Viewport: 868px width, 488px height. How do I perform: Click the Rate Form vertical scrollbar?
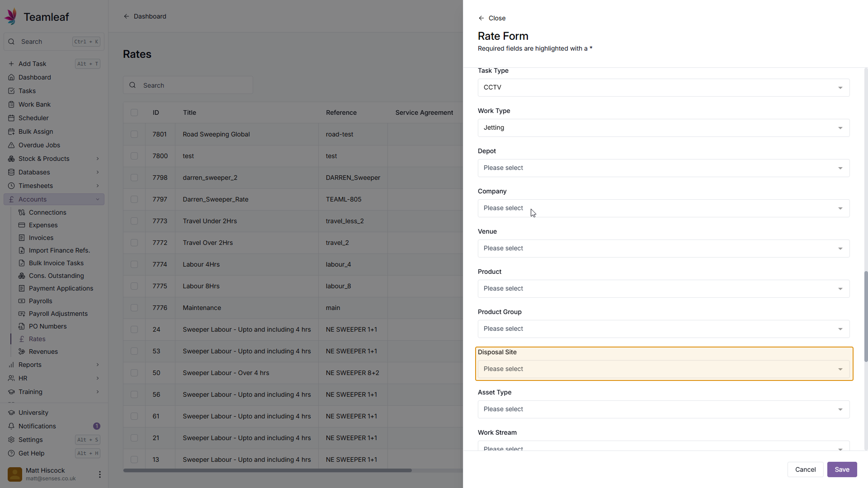tap(866, 316)
